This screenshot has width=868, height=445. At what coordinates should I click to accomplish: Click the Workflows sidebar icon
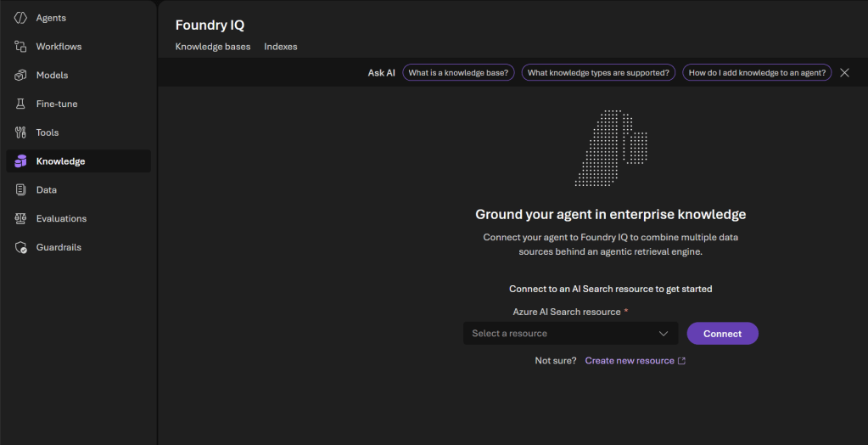point(21,47)
